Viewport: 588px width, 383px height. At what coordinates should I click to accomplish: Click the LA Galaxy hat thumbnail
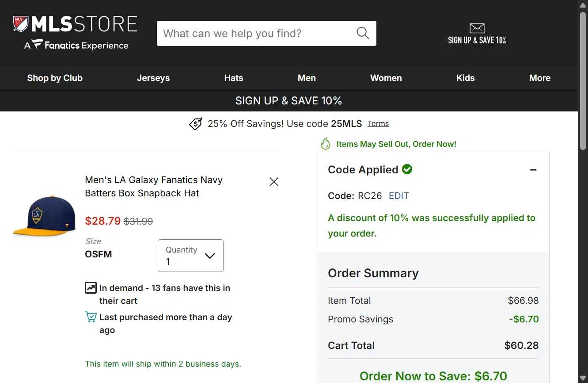point(44,216)
